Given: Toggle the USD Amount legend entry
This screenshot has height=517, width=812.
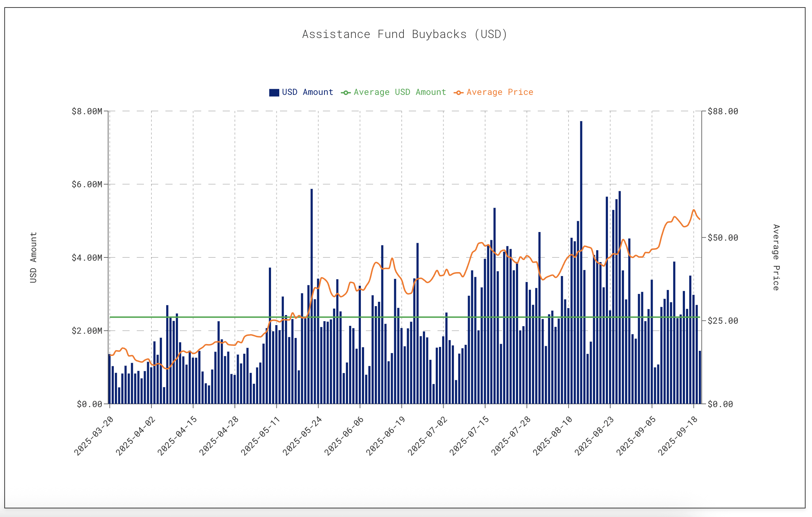Looking at the screenshot, I should click(x=307, y=92).
